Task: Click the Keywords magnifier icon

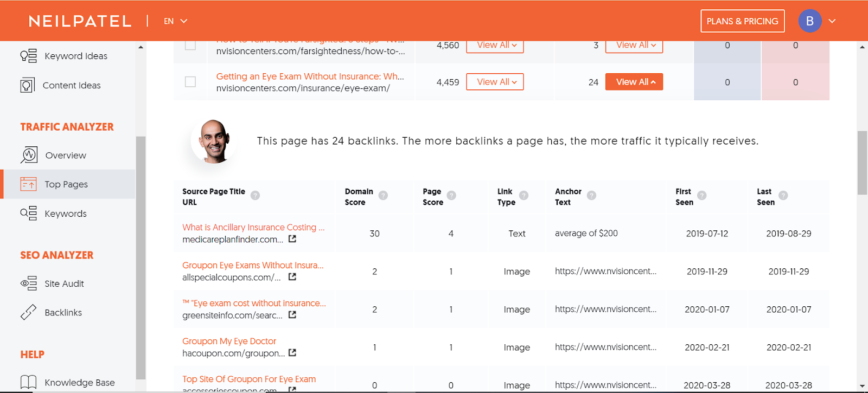Action: 28,213
